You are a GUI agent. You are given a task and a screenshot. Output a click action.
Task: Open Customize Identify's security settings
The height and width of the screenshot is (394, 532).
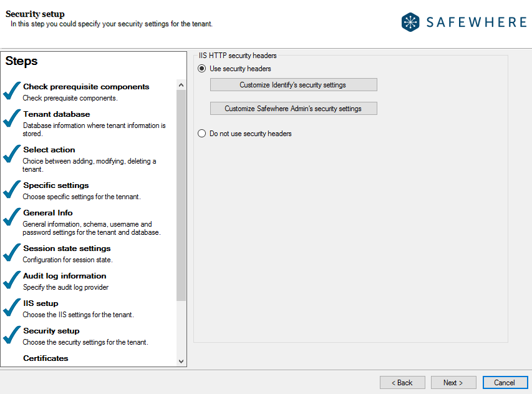[x=293, y=84]
